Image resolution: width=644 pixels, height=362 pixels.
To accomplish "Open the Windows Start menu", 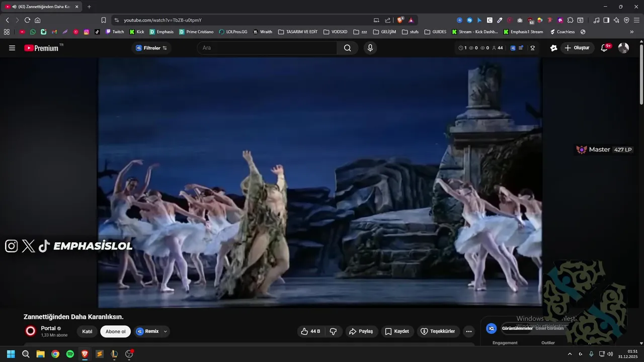I will click(11, 354).
